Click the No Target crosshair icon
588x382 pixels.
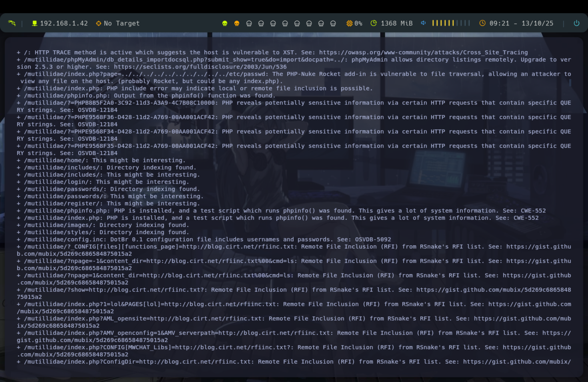tap(99, 23)
